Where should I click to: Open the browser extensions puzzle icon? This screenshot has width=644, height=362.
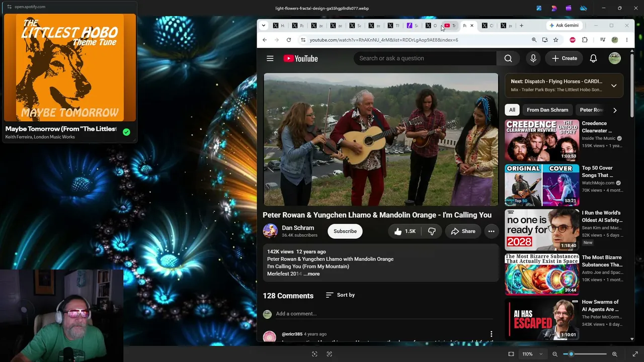pos(585,40)
